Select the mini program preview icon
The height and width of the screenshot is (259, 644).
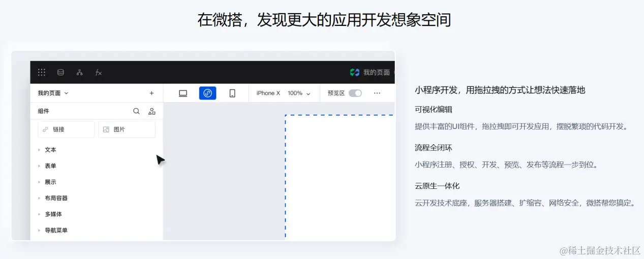(x=207, y=93)
